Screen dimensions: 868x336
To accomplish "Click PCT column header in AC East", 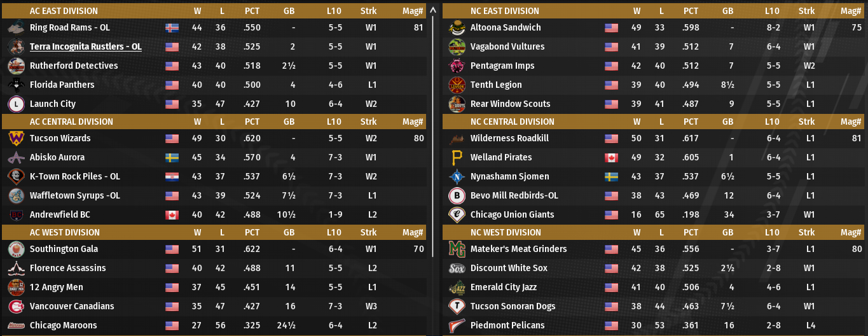I will point(252,11).
